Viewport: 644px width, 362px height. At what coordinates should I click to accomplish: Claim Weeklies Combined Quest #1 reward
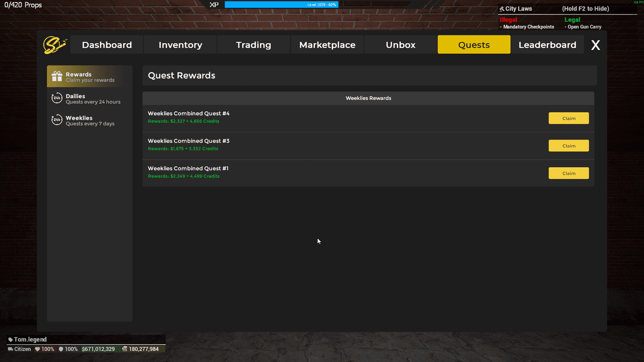point(568,173)
